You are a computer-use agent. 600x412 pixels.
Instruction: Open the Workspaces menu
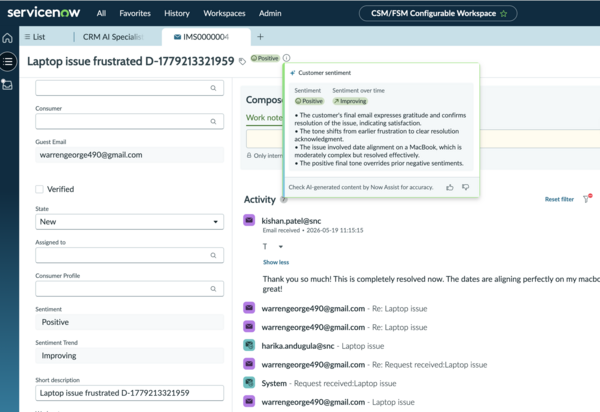pos(224,13)
